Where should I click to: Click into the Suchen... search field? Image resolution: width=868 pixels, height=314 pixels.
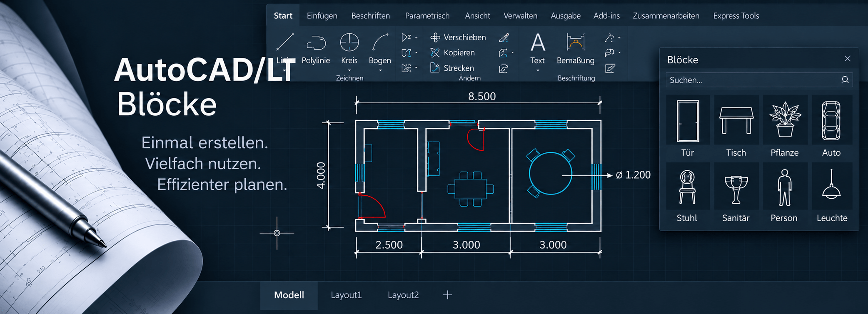click(759, 80)
